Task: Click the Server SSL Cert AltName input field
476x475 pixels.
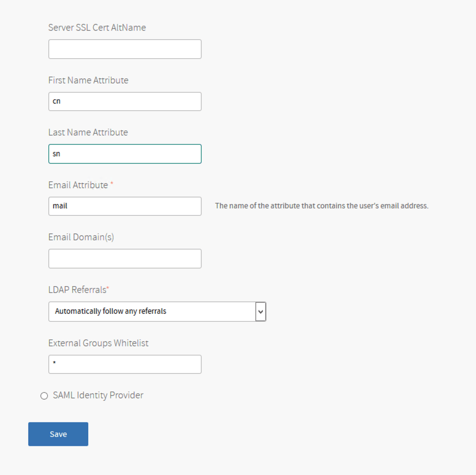Action: pyautogui.click(x=125, y=49)
